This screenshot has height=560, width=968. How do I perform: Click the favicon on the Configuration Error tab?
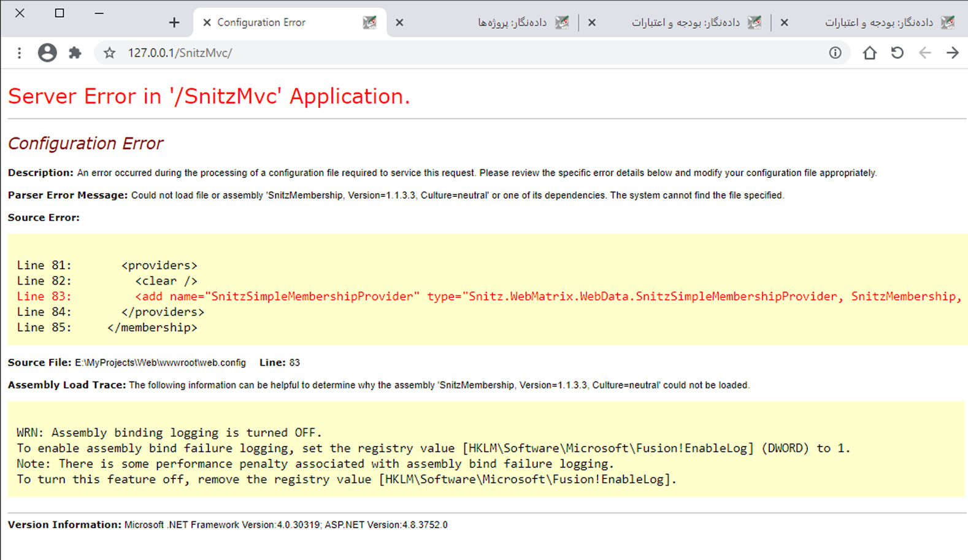[369, 23]
